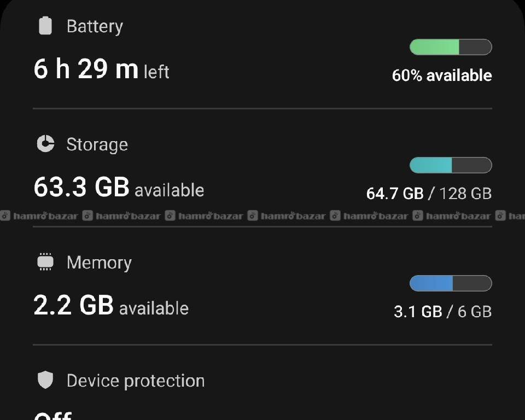Screen dimensions: 525x420
Task: Open Device protection settings
Action: [x=136, y=381]
